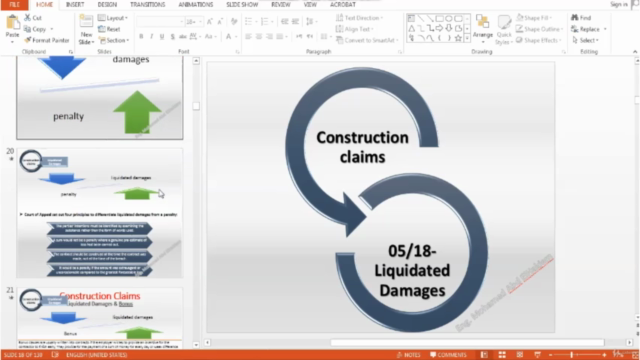The height and width of the screenshot is (360, 640).
Task: Decrease font size with the small A icon
Action: [x=220, y=21]
